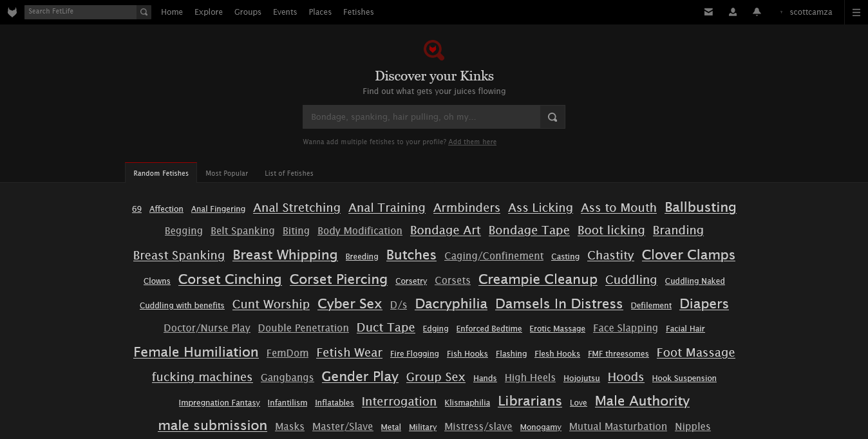The height and width of the screenshot is (439, 868).
Task: Open the hamburger menu icon
Action: [856, 12]
